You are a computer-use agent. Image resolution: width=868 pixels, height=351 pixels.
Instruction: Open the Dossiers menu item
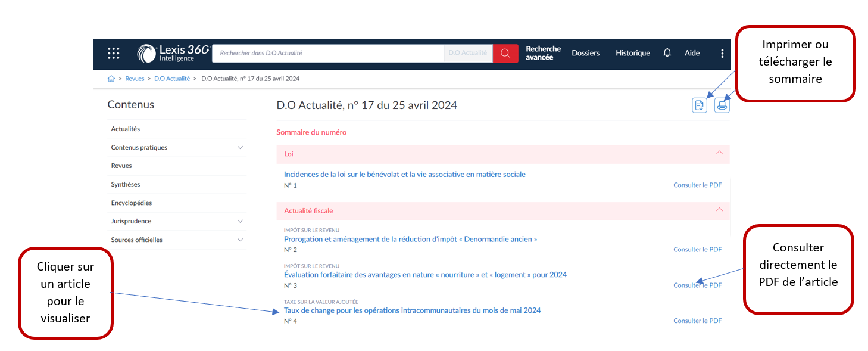(586, 53)
